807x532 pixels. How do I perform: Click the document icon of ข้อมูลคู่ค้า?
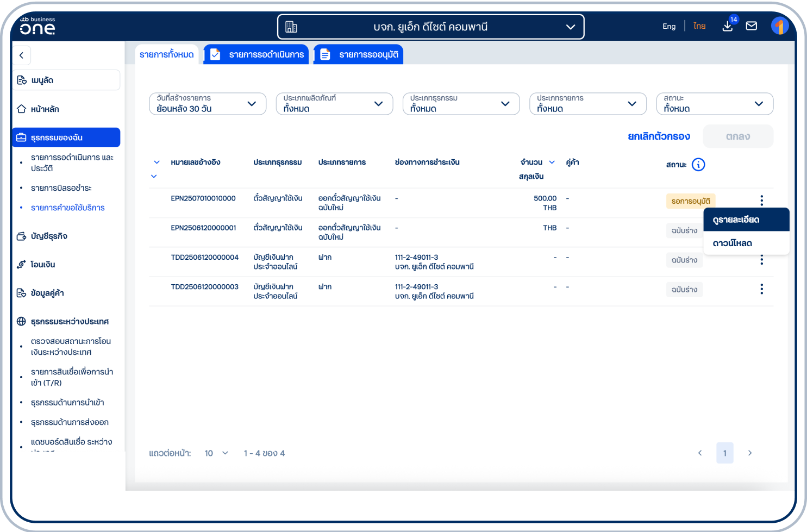click(x=22, y=293)
